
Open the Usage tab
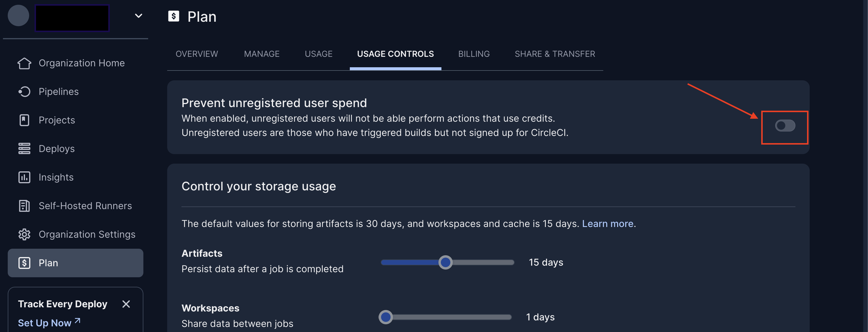coord(318,54)
